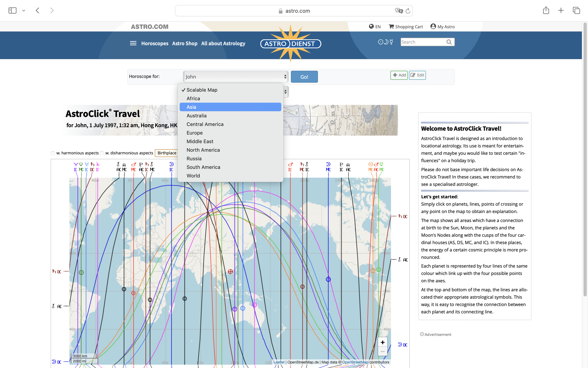
Task: Open the page translate icon
Action: [399, 11]
